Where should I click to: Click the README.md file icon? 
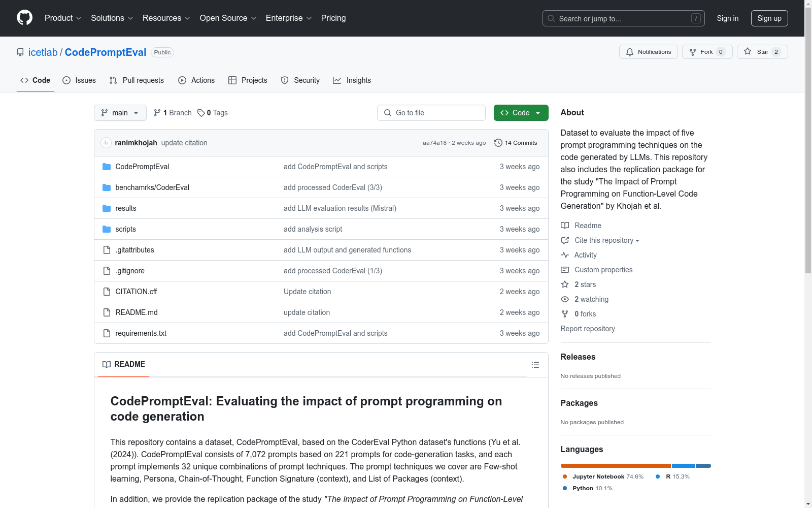[107, 312]
